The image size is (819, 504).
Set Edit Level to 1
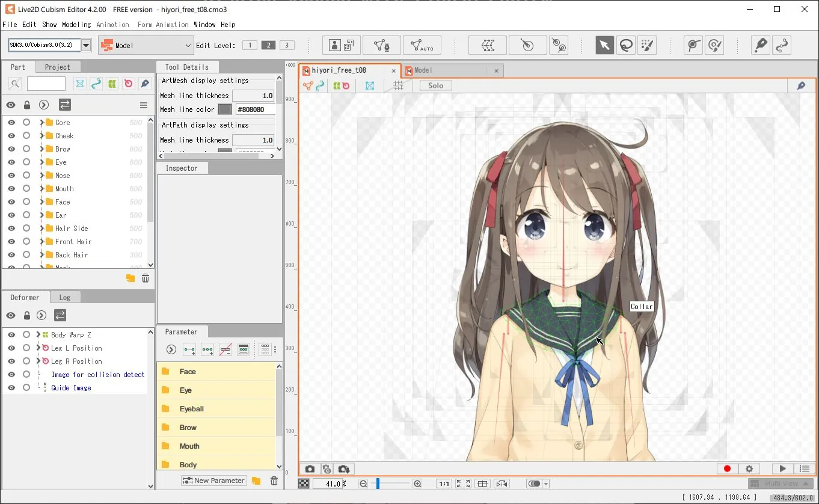coord(250,45)
